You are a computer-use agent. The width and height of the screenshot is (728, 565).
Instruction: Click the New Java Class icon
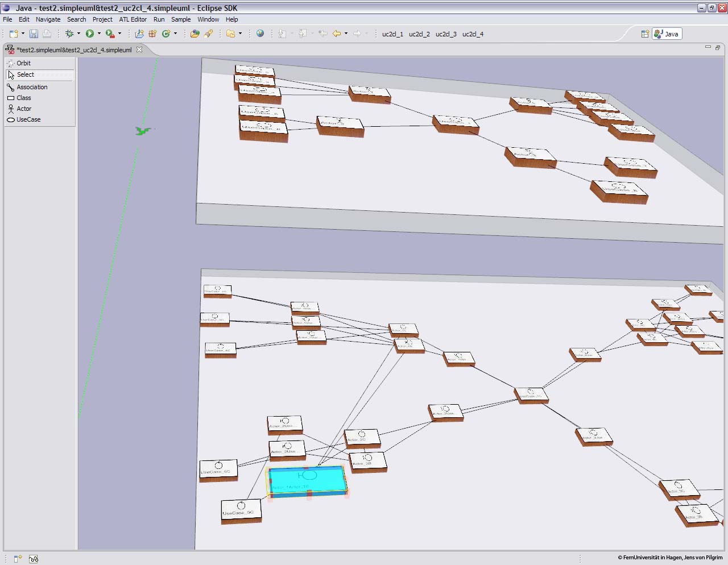point(166,34)
